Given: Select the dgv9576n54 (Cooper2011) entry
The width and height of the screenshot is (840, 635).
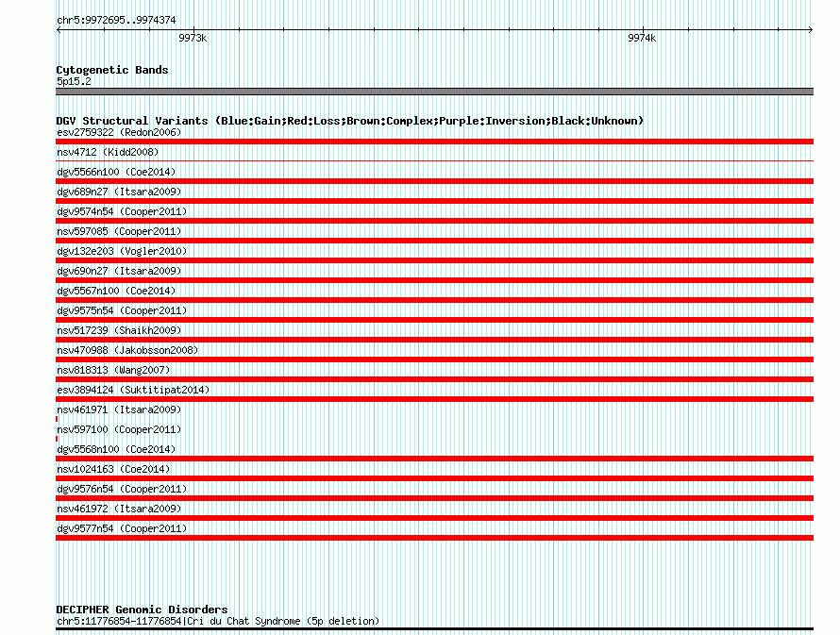Looking at the screenshot, I should pos(122,489).
